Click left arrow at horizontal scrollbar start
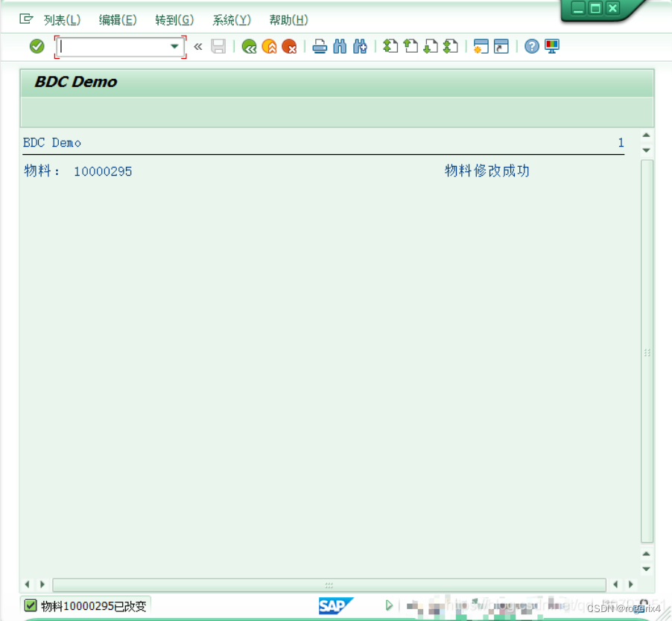 tap(27, 585)
